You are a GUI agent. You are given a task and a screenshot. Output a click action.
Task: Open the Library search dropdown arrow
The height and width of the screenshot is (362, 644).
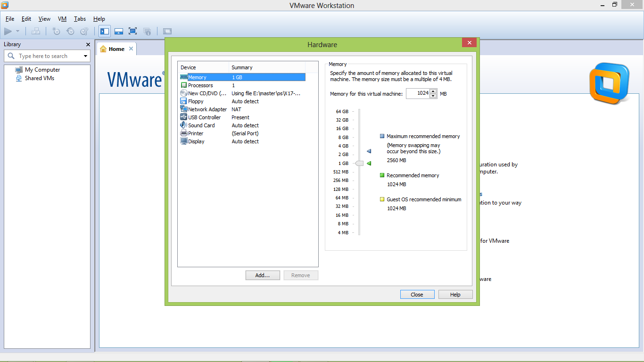tap(85, 56)
